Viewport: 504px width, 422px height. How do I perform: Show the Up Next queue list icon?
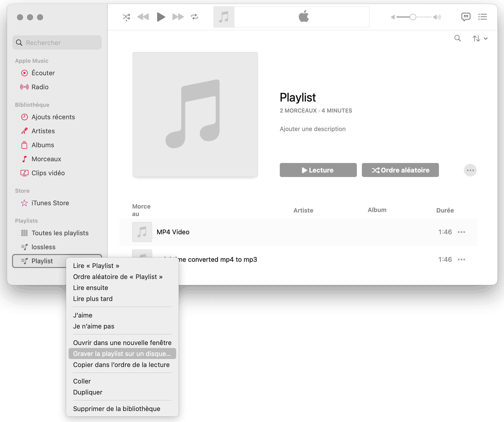[482, 17]
